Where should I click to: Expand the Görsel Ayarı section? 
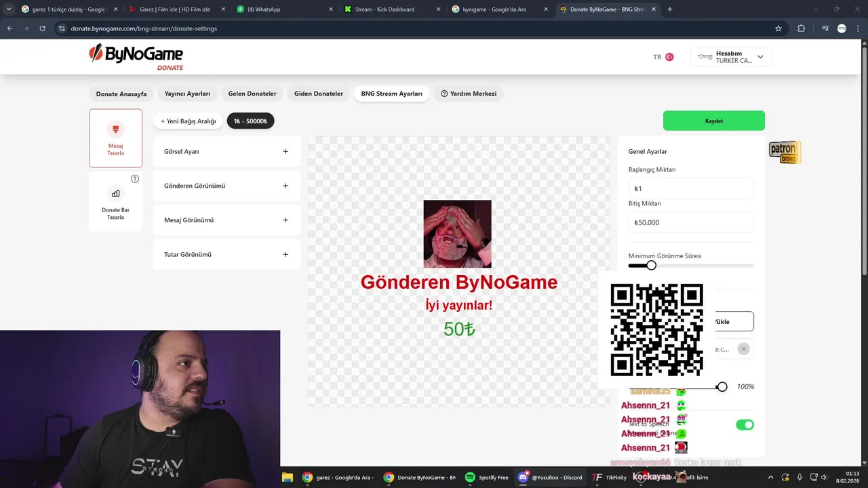pyautogui.click(x=227, y=152)
